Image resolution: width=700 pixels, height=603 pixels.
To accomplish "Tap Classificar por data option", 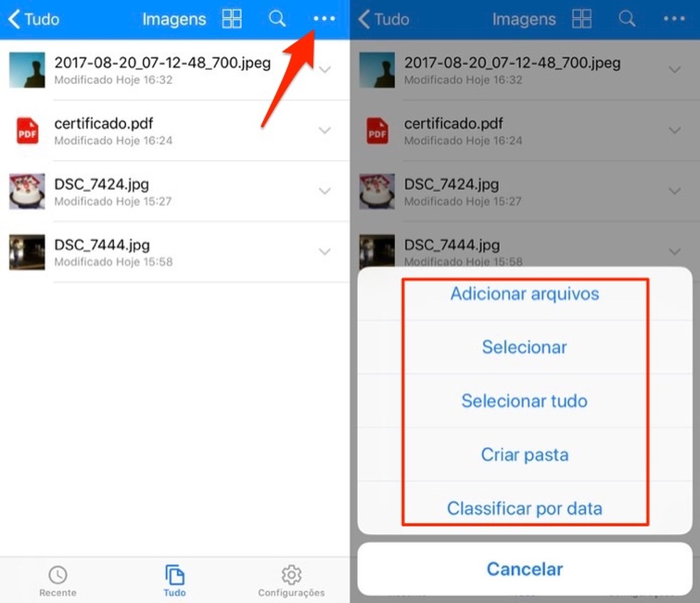I will point(524,508).
